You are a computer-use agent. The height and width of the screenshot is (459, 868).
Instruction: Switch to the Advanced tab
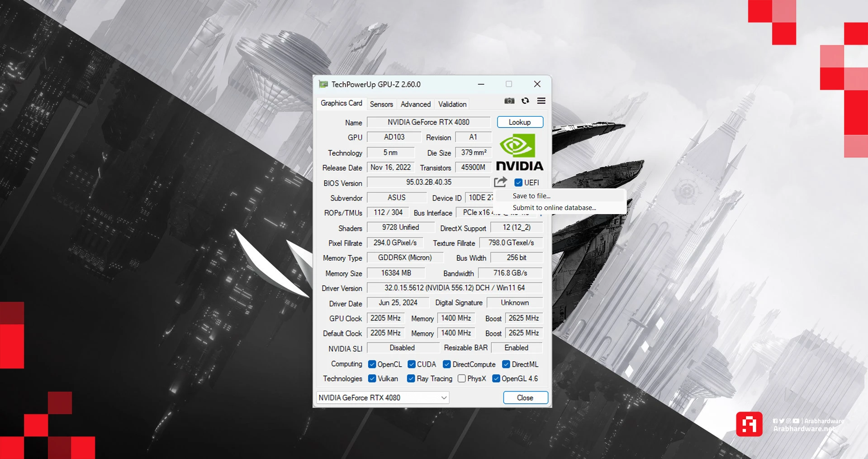(416, 104)
